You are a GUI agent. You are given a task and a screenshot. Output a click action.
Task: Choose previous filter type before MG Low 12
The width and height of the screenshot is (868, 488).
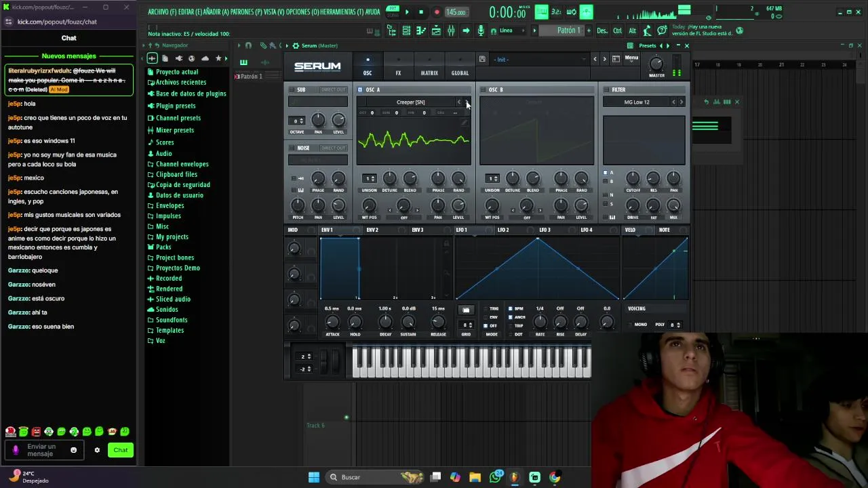(x=673, y=102)
